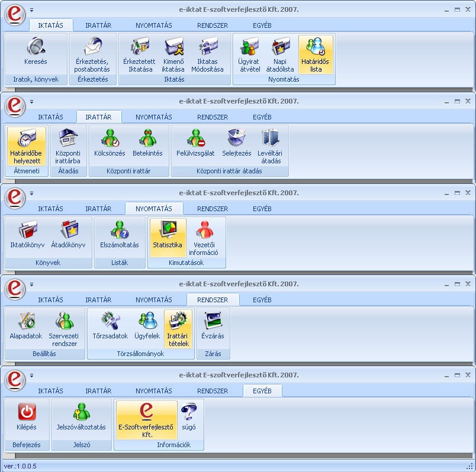Screen dimensions: 476x472
Task: Select the Ügyirat átvétel icon
Action: tap(249, 54)
